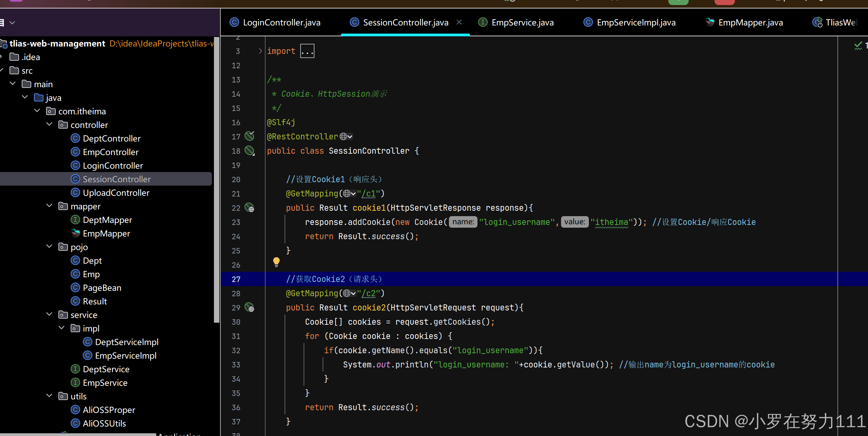Open UploadController in the project tree
868x436 pixels.
[116, 193]
